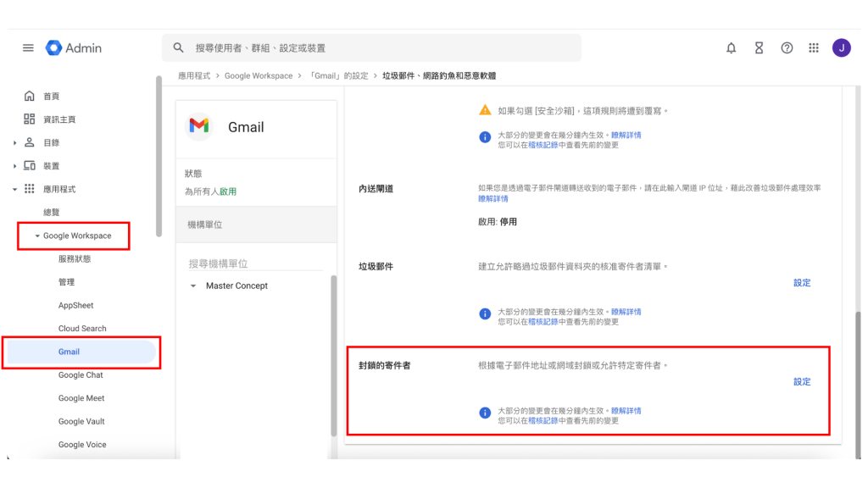The image size is (868, 488).
Task: Focus the top search users field
Action: 371,48
